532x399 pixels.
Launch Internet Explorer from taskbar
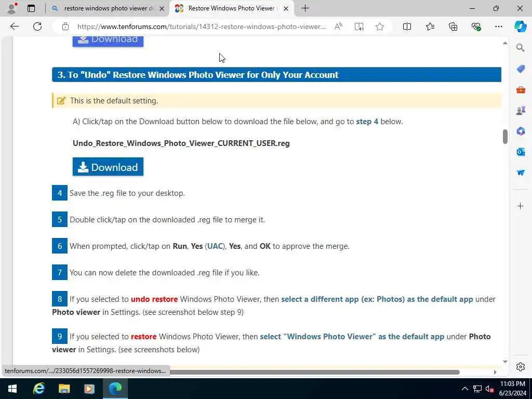38,389
